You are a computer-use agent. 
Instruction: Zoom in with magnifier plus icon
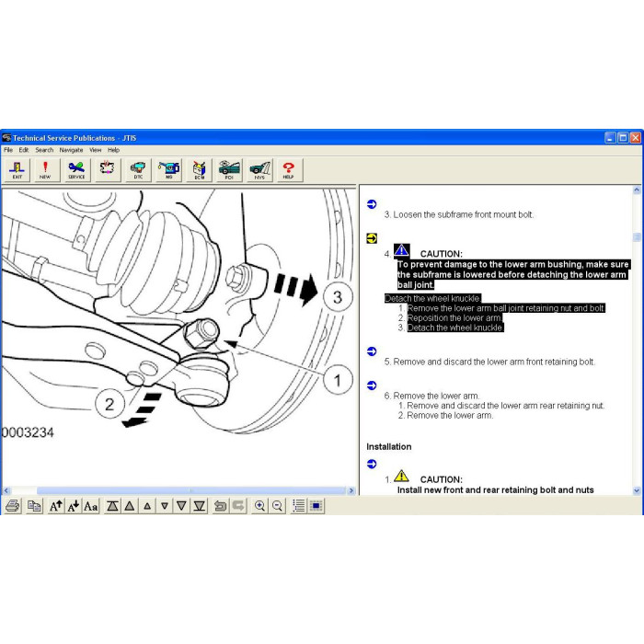259,506
